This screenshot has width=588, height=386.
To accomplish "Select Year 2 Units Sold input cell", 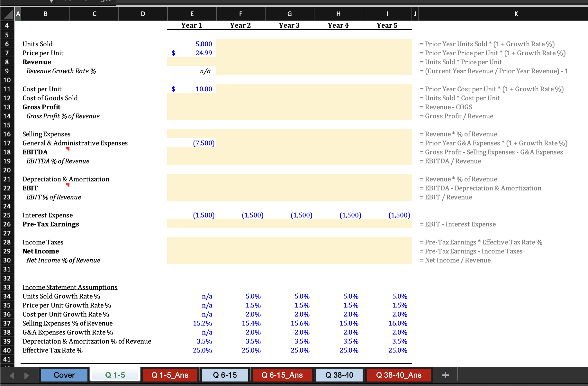I will 240,44.
